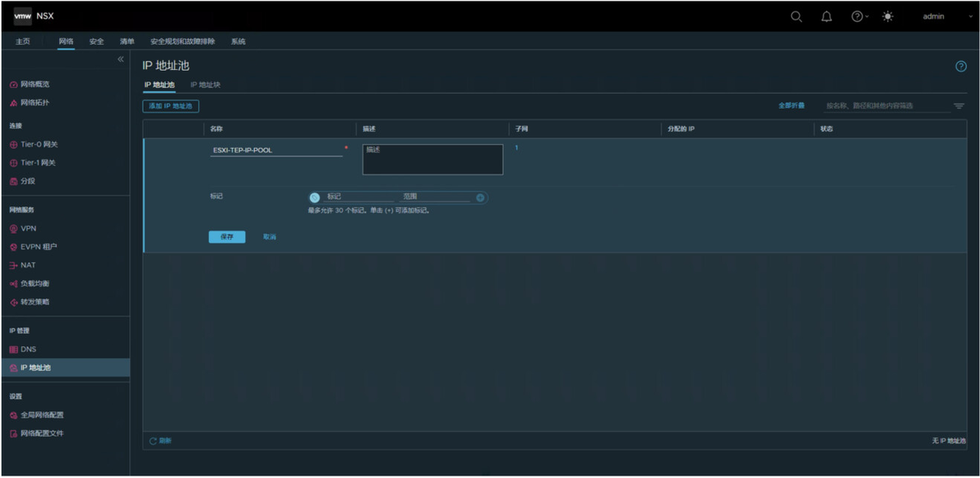
Task: Switch to the 安全 top tab
Action: pos(96,42)
